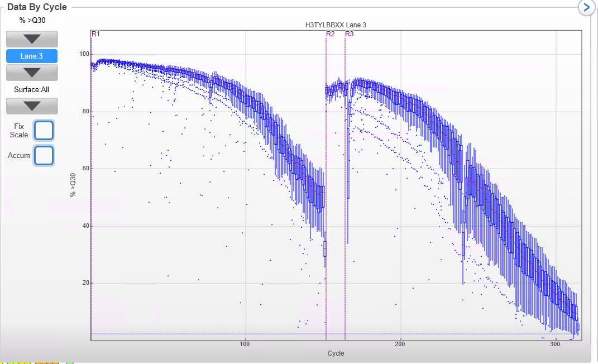The height and width of the screenshot is (364, 598).
Task: Open the dropdown arrow below Lane:3
Action: tap(32, 73)
